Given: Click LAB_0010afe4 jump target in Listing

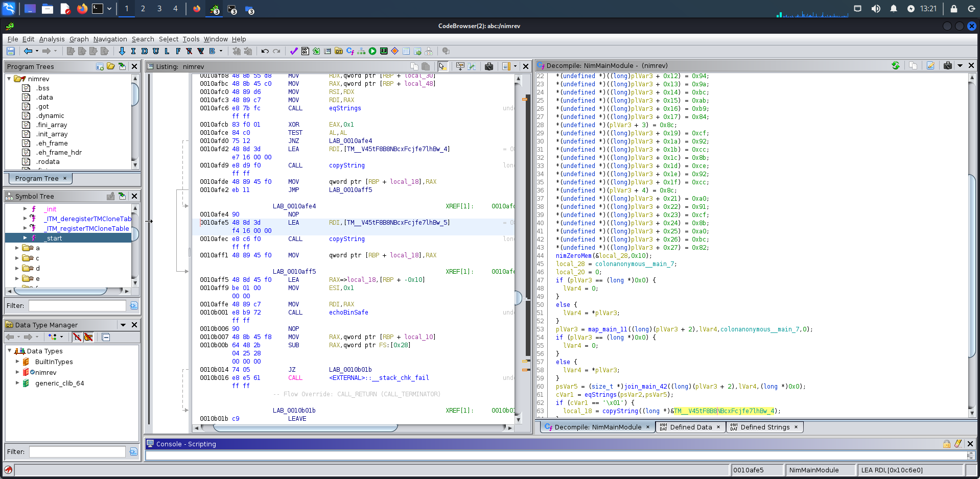Looking at the screenshot, I should click(351, 141).
